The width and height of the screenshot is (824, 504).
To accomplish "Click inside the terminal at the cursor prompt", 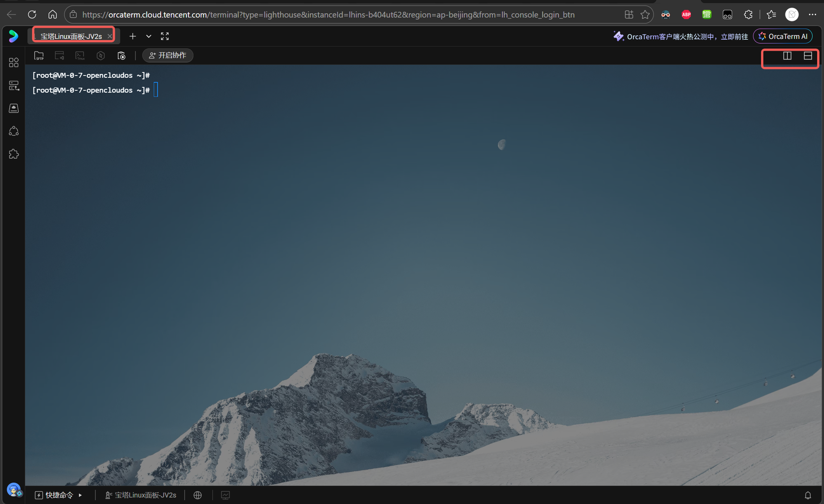I will click(x=156, y=90).
